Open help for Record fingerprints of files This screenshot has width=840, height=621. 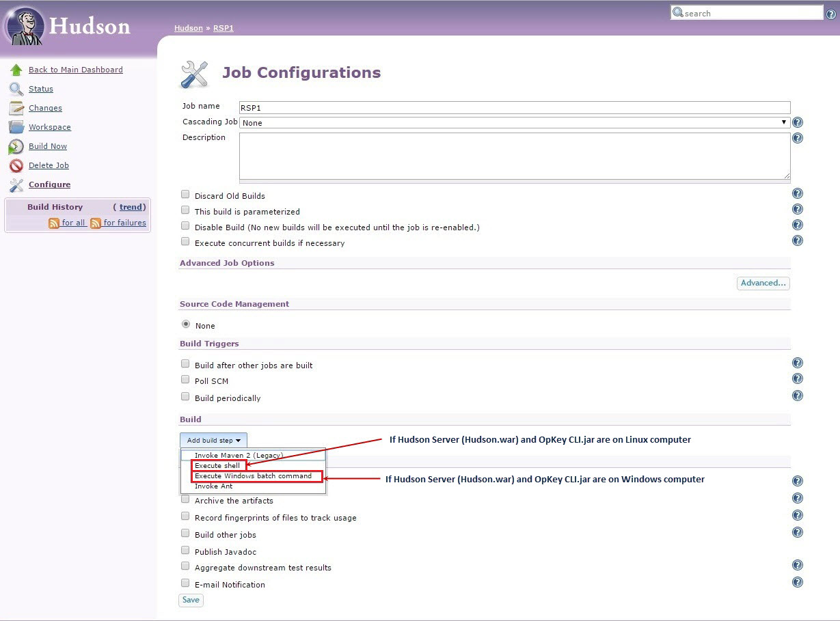[798, 516]
